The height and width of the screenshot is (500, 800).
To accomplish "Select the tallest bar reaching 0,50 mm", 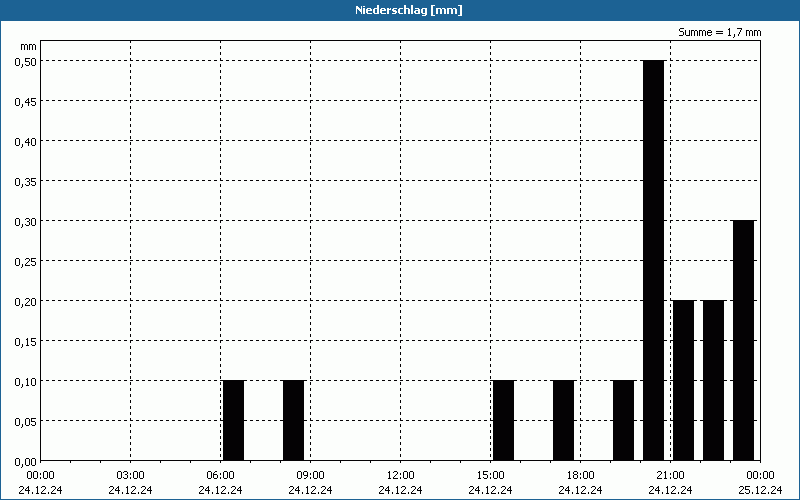I will click(x=654, y=261).
